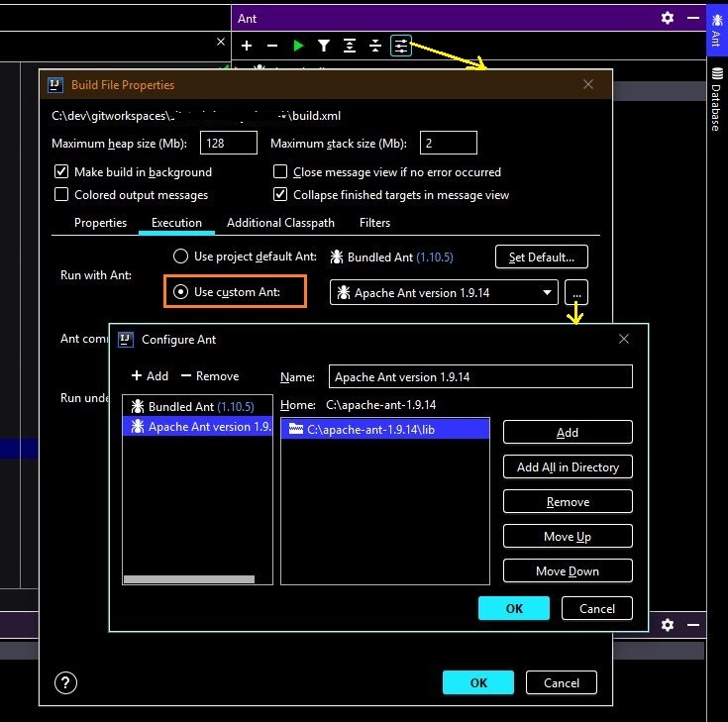This screenshot has width=728, height=722.
Task: Click the minus Remove in Configure Ant
Action: (x=210, y=375)
